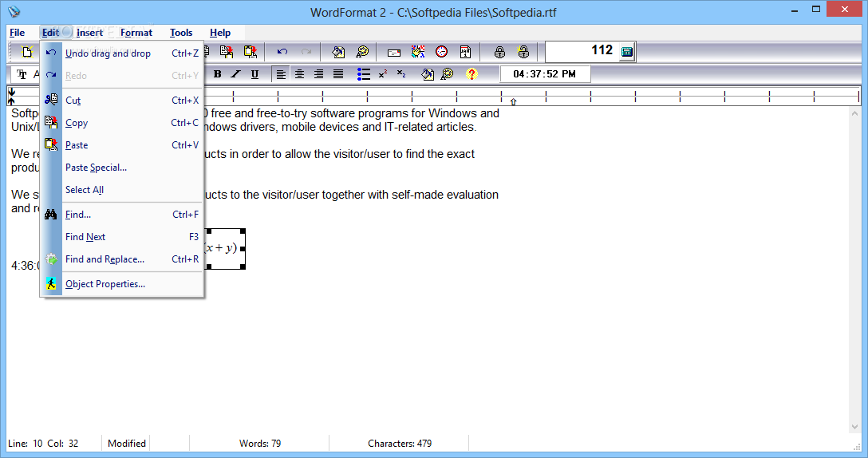The width and height of the screenshot is (868, 458).
Task: Open the Tools menu
Action: pyautogui.click(x=181, y=33)
